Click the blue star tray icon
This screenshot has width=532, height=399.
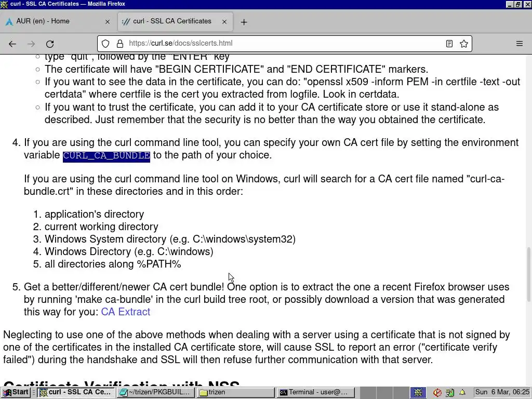coord(418,393)
